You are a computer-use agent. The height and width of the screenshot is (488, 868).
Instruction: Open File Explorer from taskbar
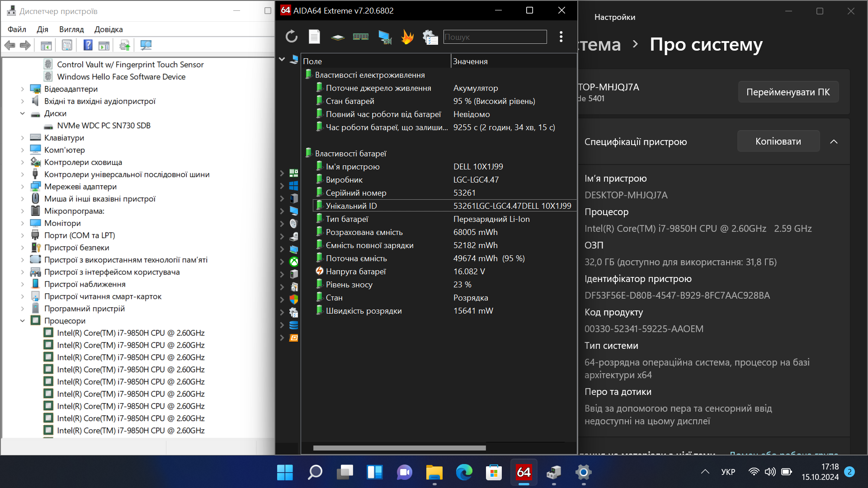pyautogui.click(x=434, y=472)
